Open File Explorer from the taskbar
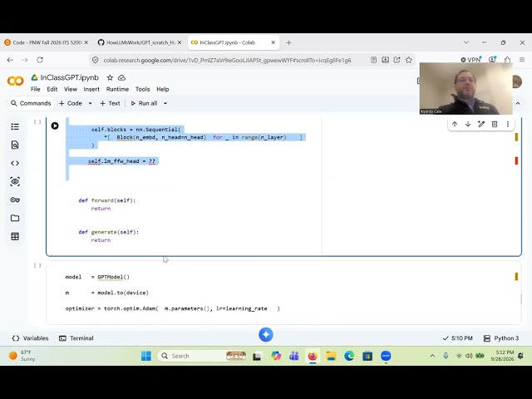 pyautogui.click(x=331, y=356)
